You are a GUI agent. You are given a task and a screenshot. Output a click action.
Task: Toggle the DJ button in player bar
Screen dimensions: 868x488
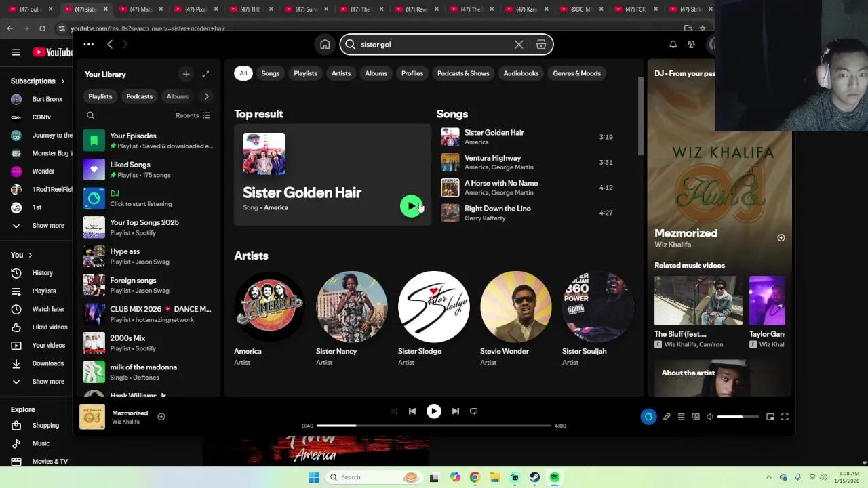(648, 417)
